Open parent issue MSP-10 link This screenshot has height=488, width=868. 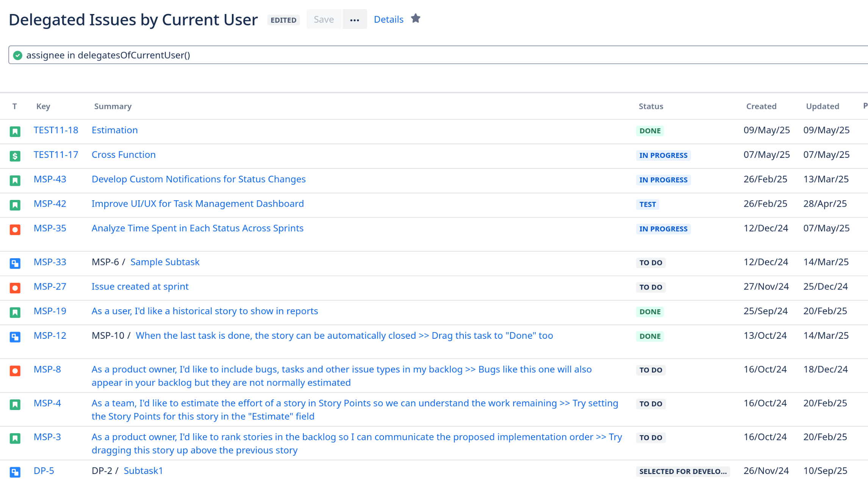(108, 336)
